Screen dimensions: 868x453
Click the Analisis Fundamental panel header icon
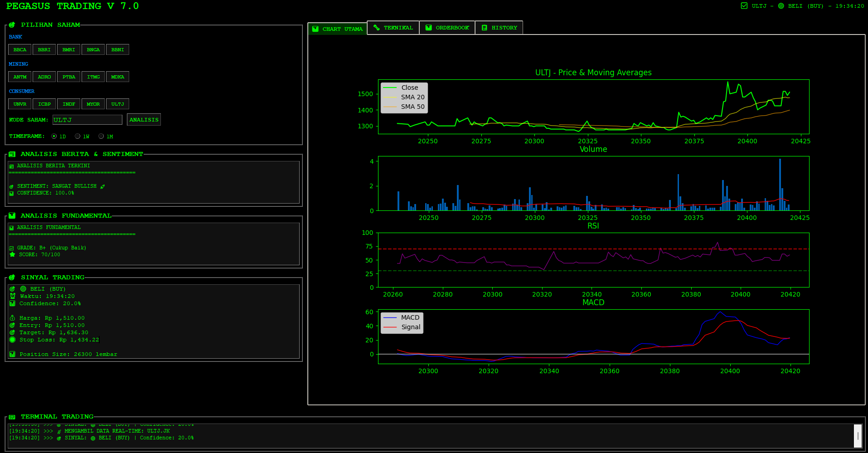point(12,216)
